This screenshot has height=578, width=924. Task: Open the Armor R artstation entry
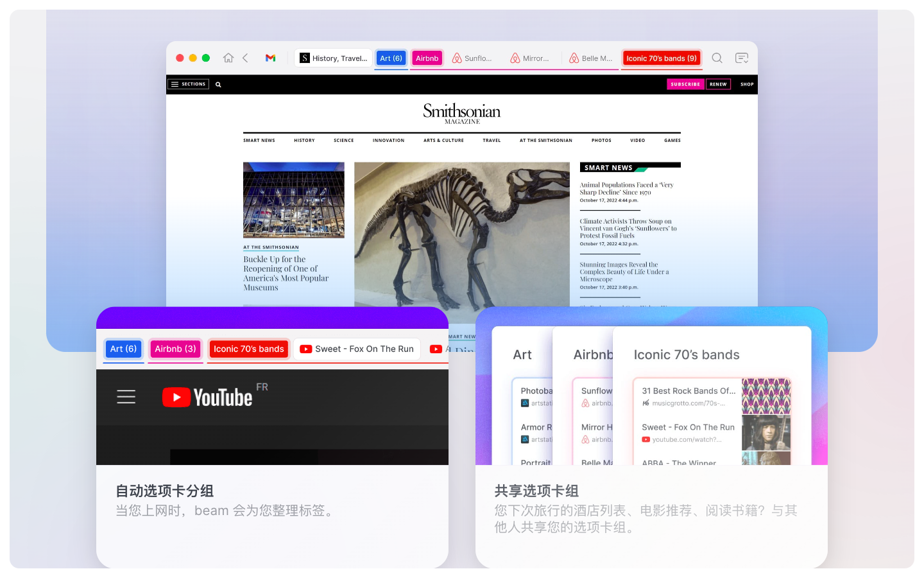pyautogui.click(x=536, y=433)
